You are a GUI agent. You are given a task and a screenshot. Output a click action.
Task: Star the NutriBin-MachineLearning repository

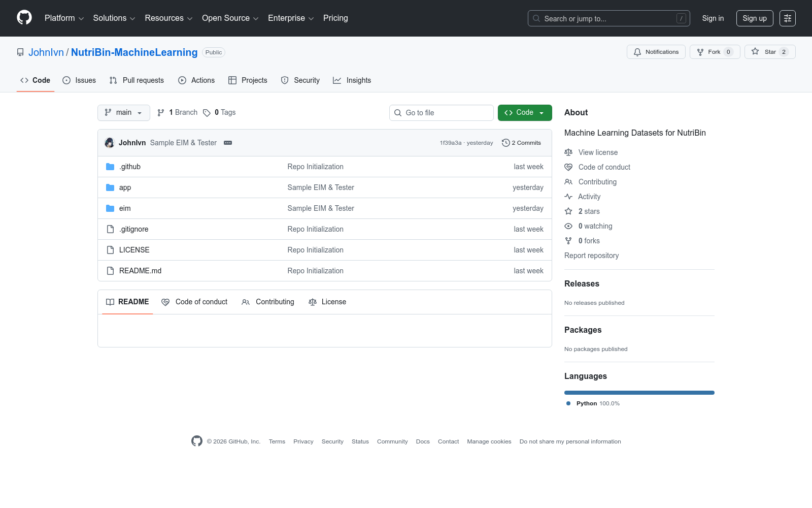pyautogui.click(x=770, y=52)
